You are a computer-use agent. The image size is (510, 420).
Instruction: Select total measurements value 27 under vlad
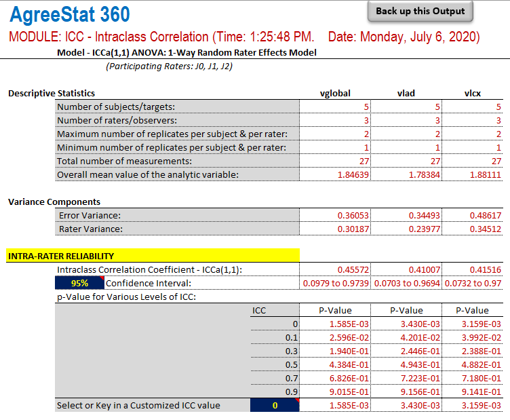pyautogui.click(x=435, y=161)
